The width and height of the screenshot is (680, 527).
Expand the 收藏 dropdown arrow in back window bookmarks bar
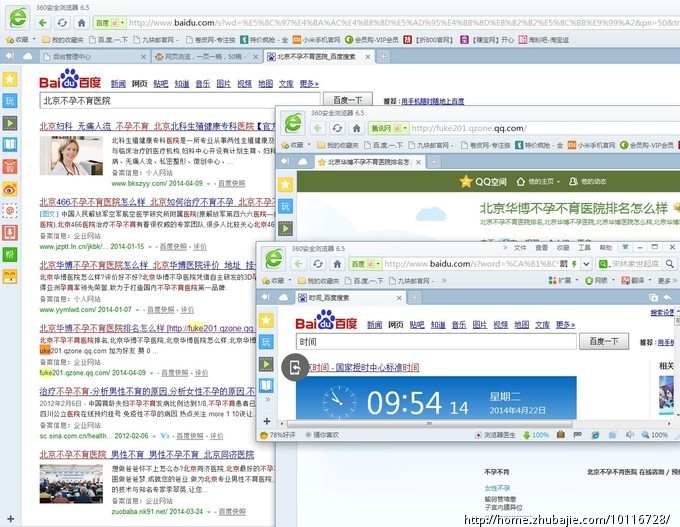pyautogui.click(x=34, y=39)
